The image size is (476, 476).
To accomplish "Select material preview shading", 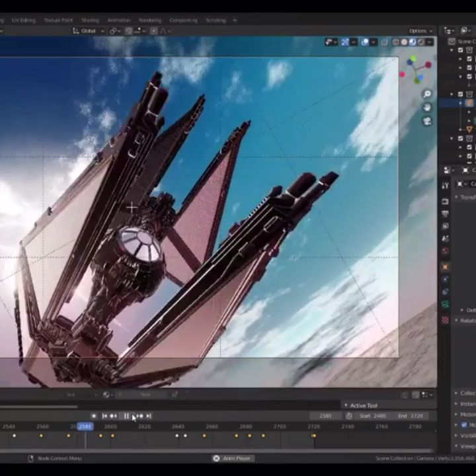I will (413, 42).
